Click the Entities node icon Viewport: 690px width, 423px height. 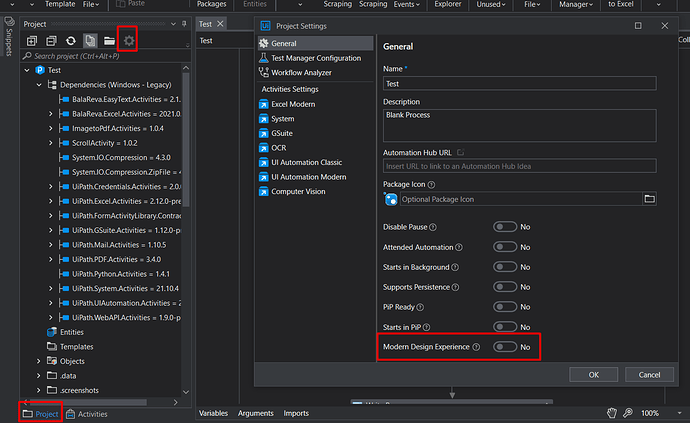pos(52,332)
